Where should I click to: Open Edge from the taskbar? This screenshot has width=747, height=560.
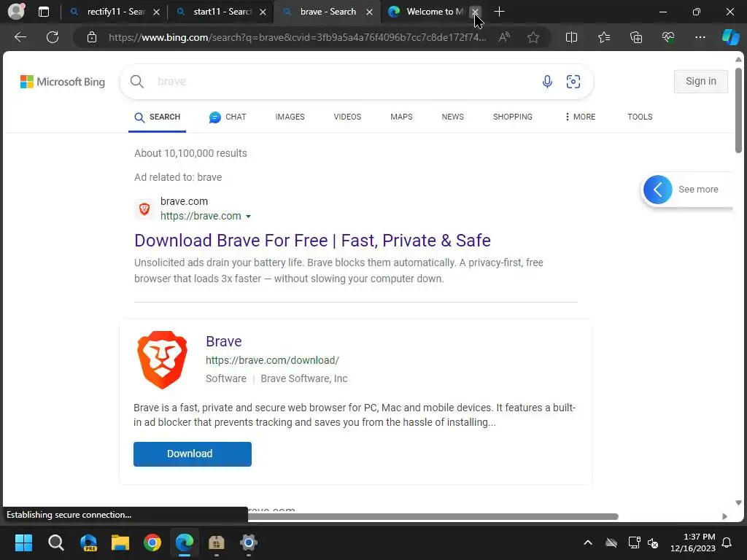tap(185, 542)
